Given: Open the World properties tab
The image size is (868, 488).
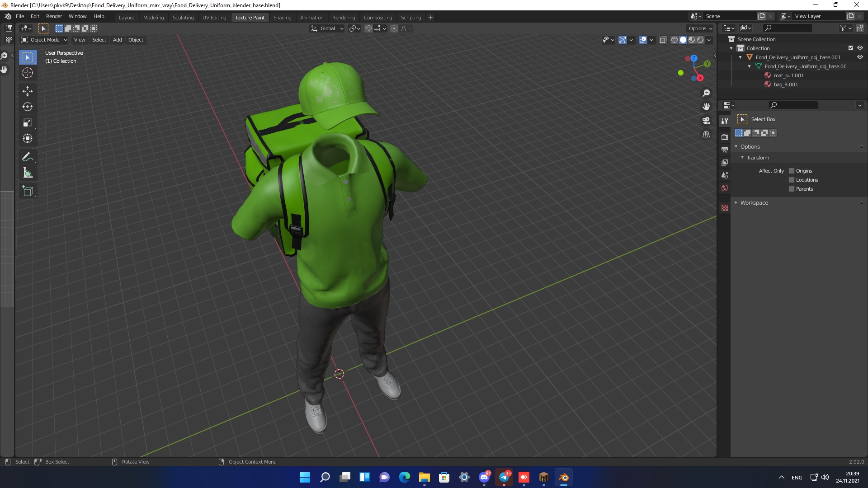Looking at the screenshot, I should [x=725, y=188].
